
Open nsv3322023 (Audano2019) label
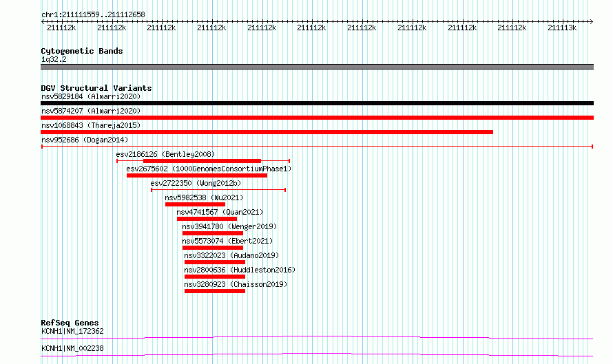[231, 255]
